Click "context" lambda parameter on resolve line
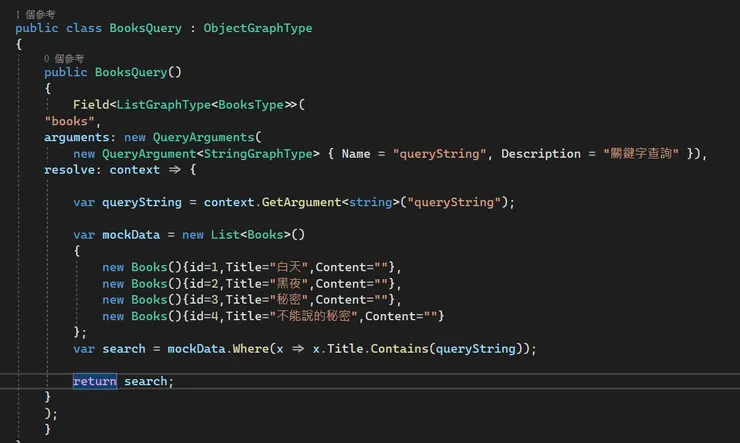The width and height of the screenshot is (740, 443). coord(135,170)
